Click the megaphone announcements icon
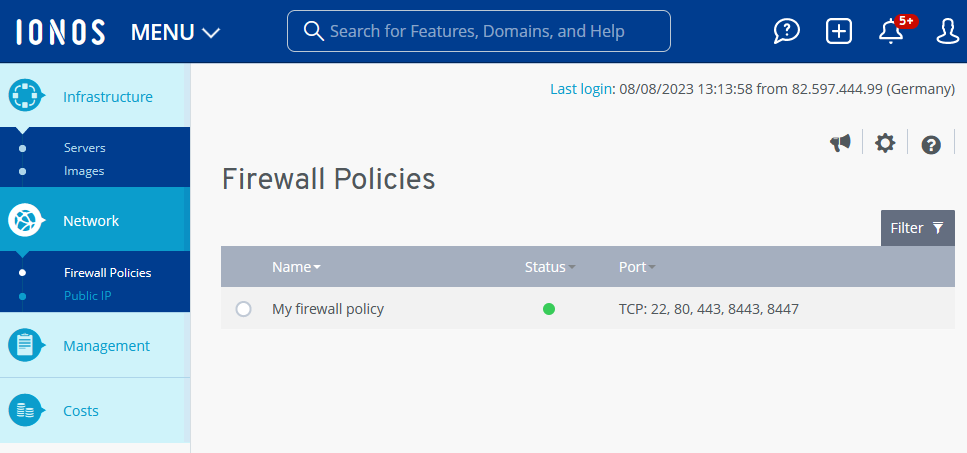This screenshot has width=967, height=453. (x=840, y=144)
